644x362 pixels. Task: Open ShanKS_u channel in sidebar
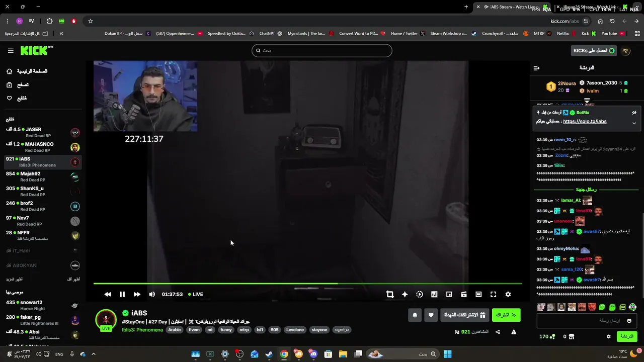pos(42,192)
